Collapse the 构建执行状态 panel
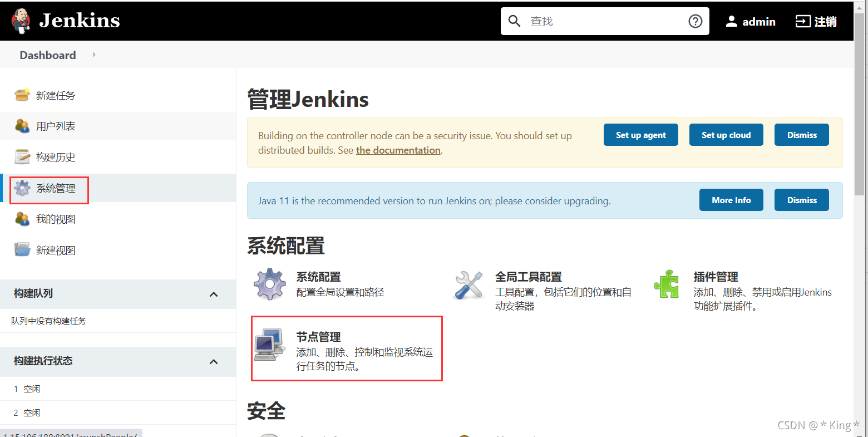 pyautogui.click(x=214, y=362)
